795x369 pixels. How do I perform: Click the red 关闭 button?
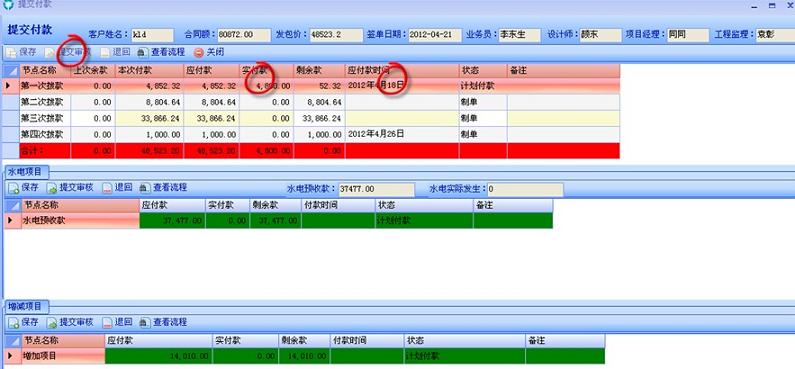209,52
